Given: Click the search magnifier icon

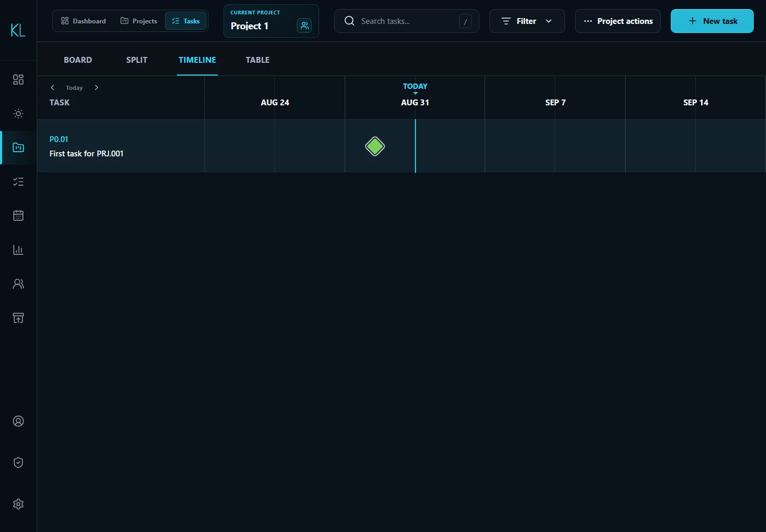Looking at the screenshot, I should click(x=349, y=21).
